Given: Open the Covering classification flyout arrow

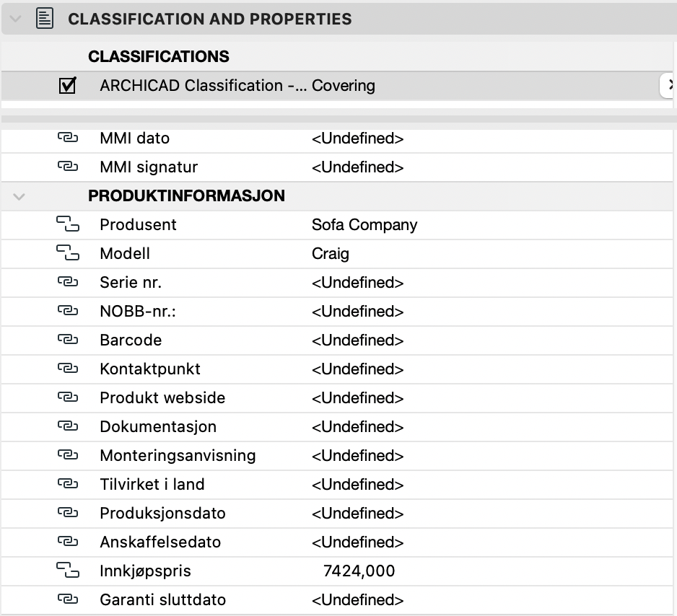Looking at the screenshot, I should (x=669, y=86).
